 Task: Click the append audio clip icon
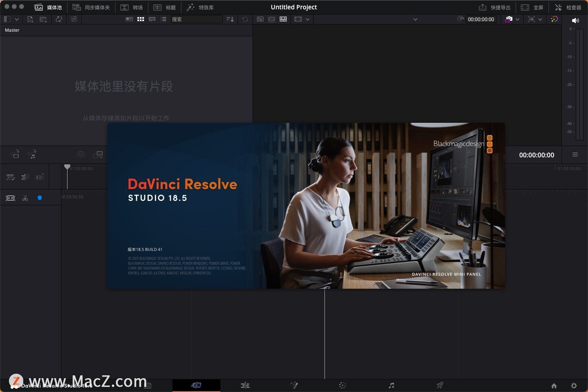click(31, 154)
